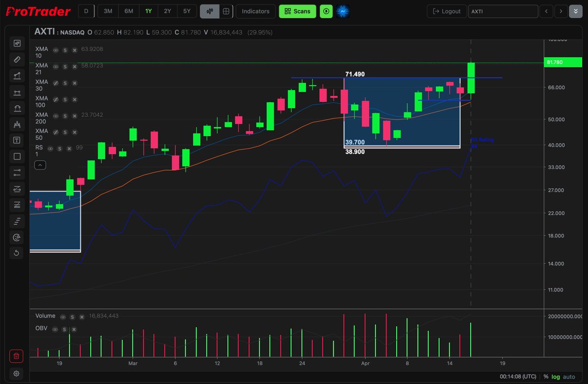This screenshot has width=588, height=384.
Task: Select the text annotation tool
Action: coord(17,140)
